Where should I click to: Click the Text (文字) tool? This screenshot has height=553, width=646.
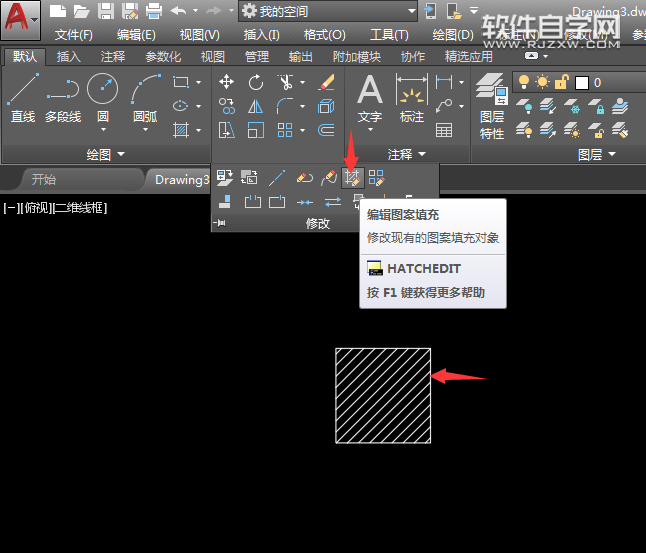(x=370, y=98)
